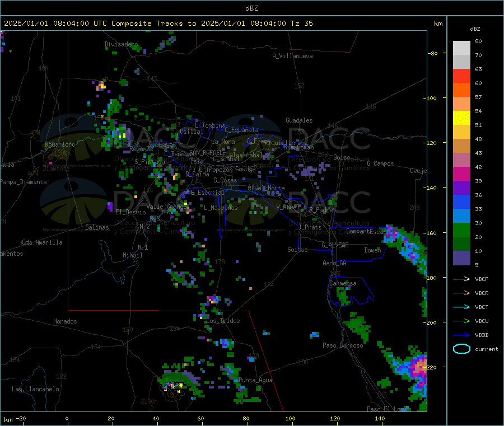Viewport: 504px width, 426px height.
Task: Click the Divisadero map label
Action: coord(121,44)
